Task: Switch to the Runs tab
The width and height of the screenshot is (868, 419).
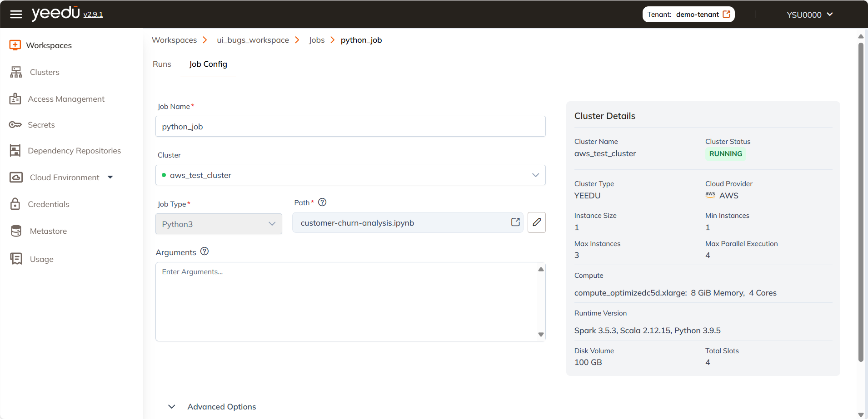Action: (162, 64)
